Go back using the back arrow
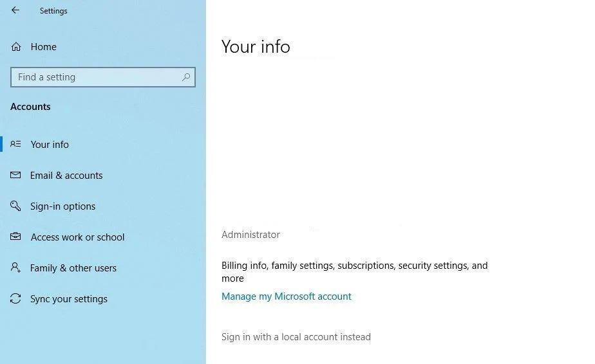The image size is (595, 364). pos(15,10)
